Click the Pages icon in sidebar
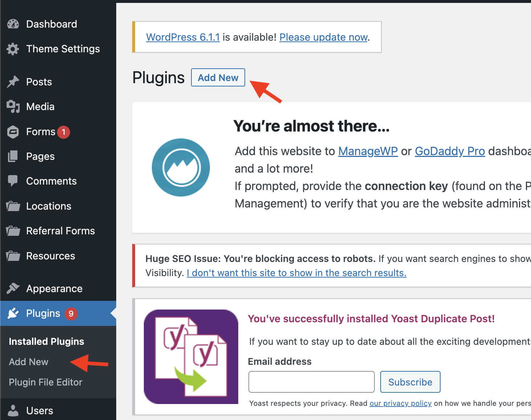Image resolution: width=531 pixels, height=420 pixels. (x=13, y=157)
